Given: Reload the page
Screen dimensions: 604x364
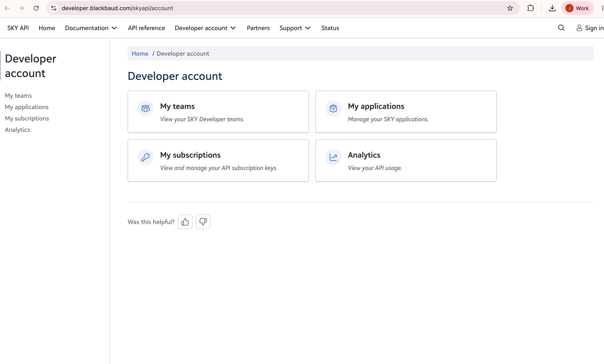Looking at the screenshot, I should (36, 8).
